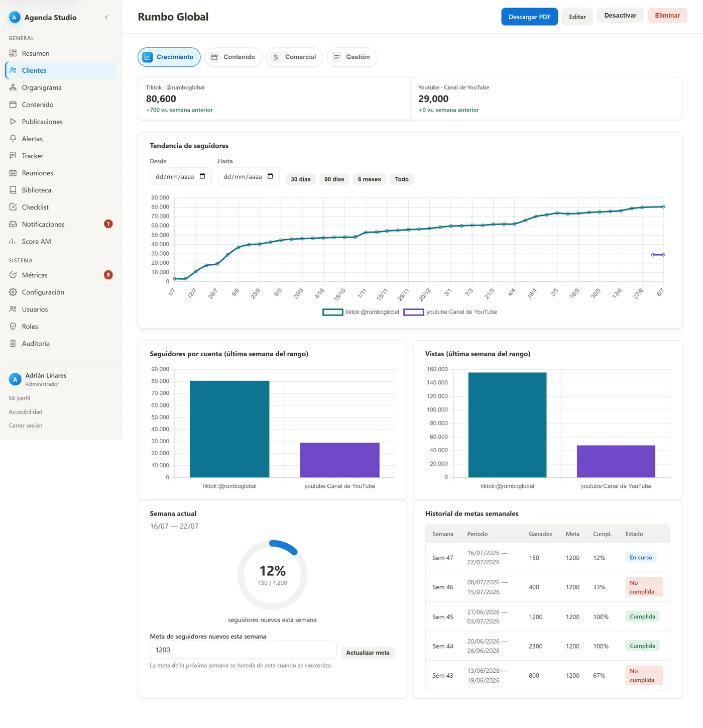This screenshot has height=728, width=703.
Task: Select the 30 días range filter
Action: pyautogui.click(x=301, y=179)
